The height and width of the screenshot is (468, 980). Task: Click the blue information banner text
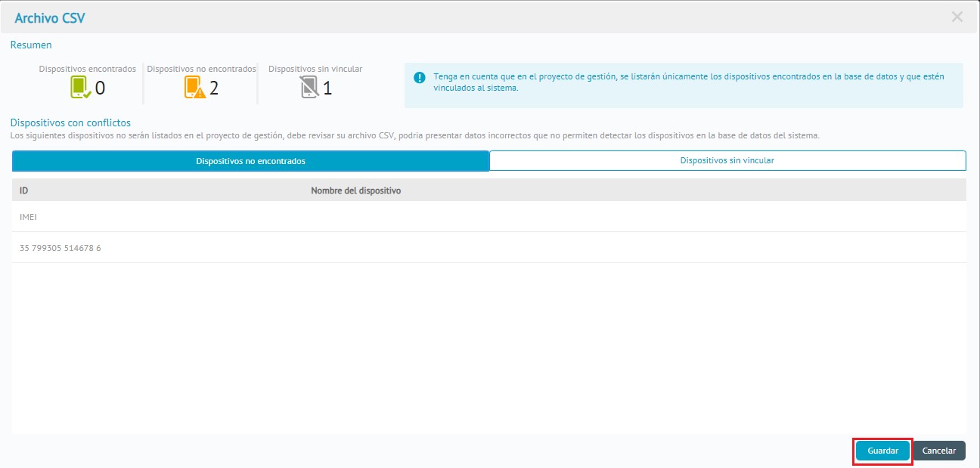(x=688, y=82)
